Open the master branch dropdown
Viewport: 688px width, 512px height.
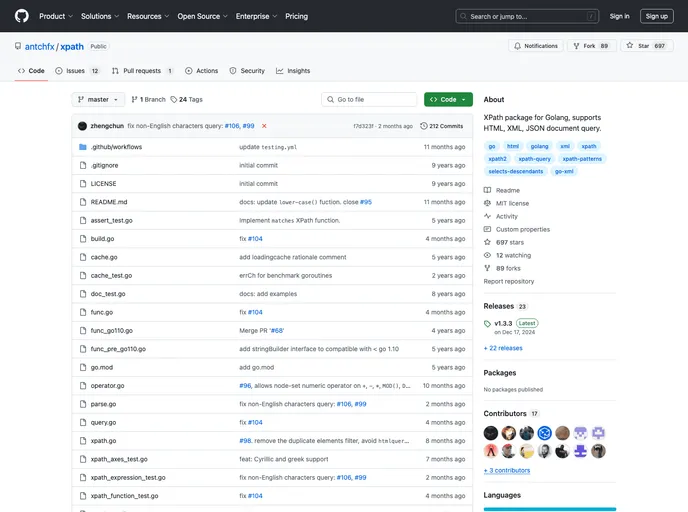click(x=98, y=100)
